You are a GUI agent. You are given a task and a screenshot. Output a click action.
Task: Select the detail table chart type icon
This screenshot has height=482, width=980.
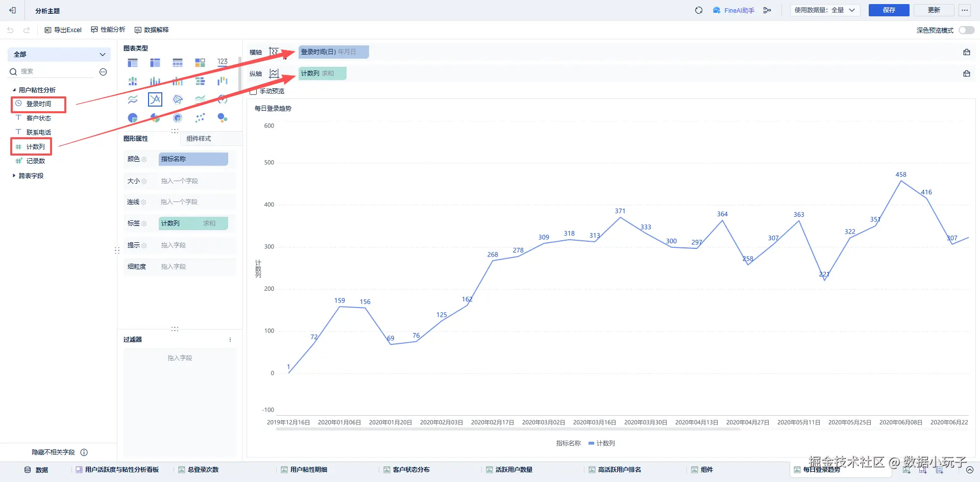[178, 63]
